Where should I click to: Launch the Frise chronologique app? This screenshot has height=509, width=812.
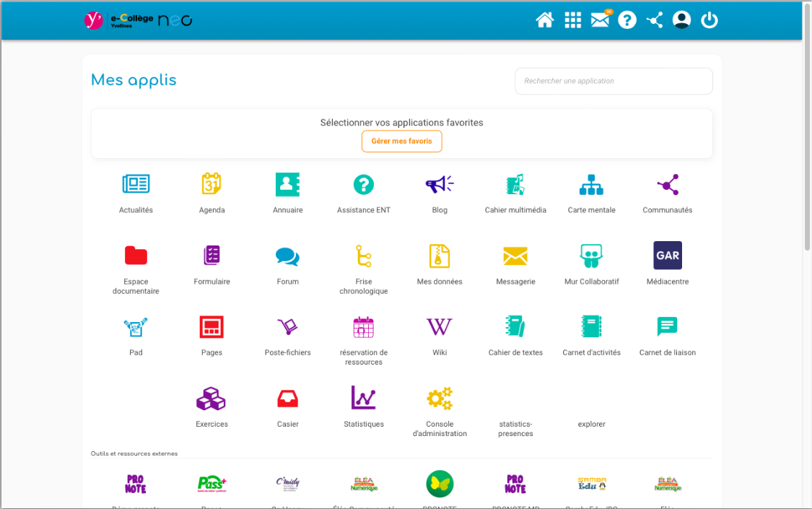tap(364, 256)
